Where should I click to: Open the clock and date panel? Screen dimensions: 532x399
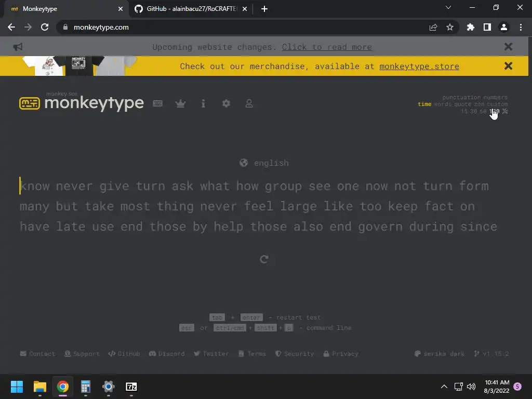[497, 387]
